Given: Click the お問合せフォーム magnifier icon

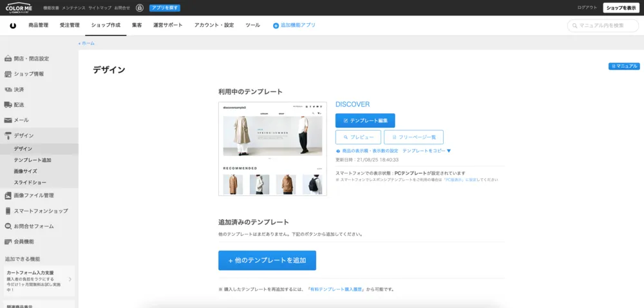Looking at the screenshot, I should click(8, 226).
